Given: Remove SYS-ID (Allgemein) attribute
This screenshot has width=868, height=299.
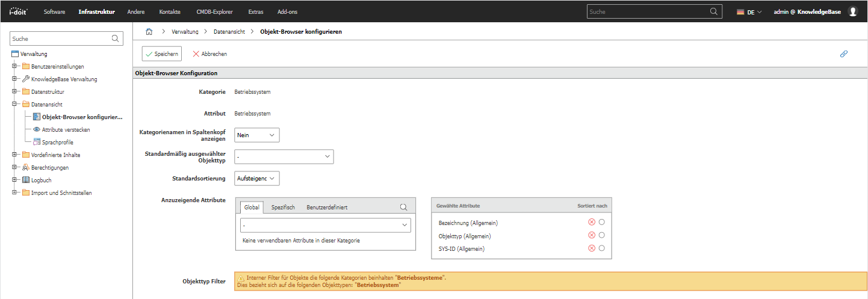Looking at the screenshot, I should (x=592, y=248).
